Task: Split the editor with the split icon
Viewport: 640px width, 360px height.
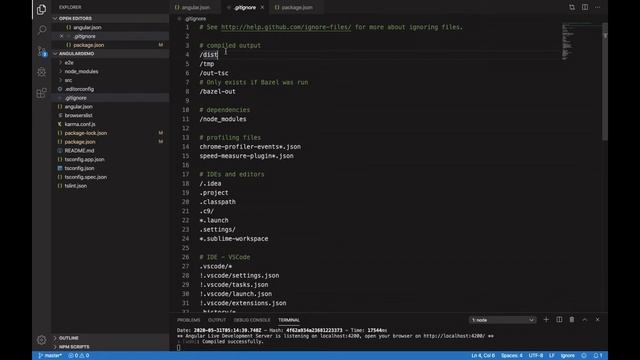Action: pyautogui.click(x=585, y=7)
